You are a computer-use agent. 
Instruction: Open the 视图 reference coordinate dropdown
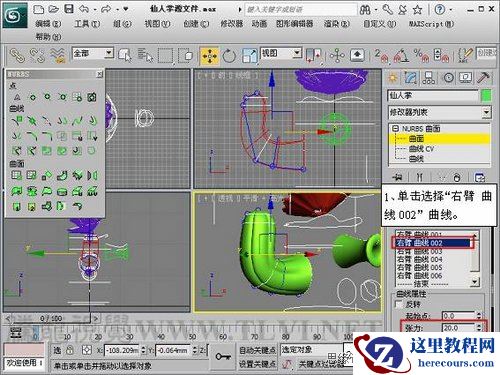(x=297, y=53)
